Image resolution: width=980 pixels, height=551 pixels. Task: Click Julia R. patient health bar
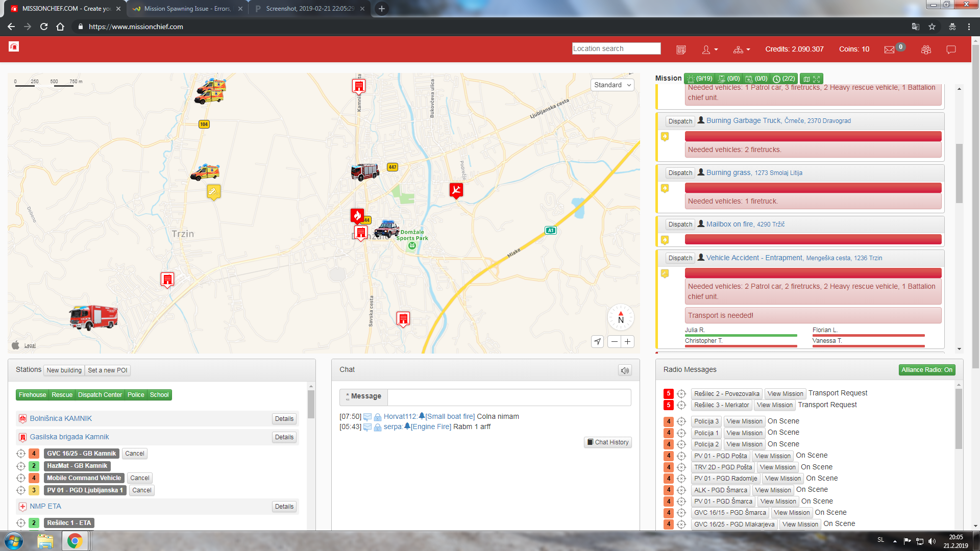click(741, 335)
